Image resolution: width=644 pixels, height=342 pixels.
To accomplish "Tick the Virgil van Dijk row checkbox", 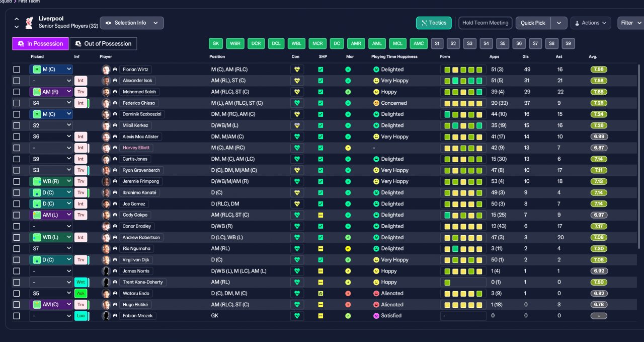I will tap(17, 260).
